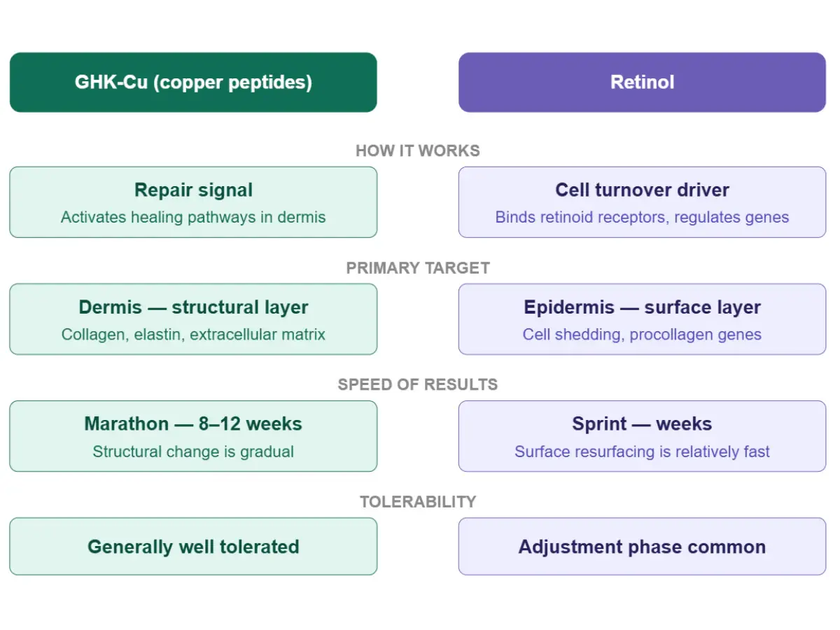Viewport: 840px width, 630px height.
Task: Click the Adjustment phase common box
Action: click(642, 547)
